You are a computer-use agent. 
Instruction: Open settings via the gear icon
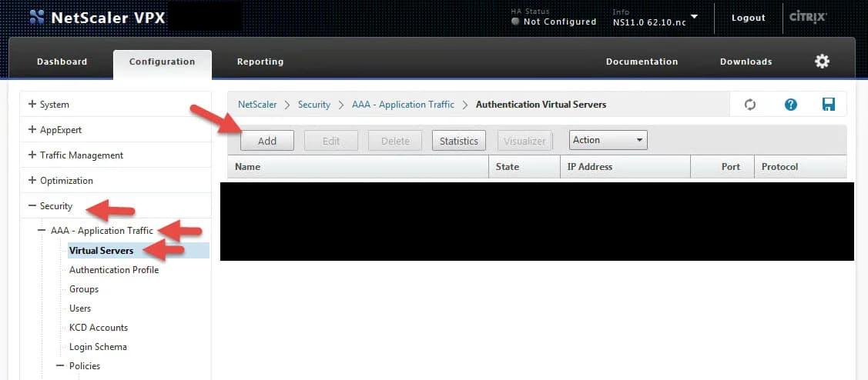[x=822, y=62]
